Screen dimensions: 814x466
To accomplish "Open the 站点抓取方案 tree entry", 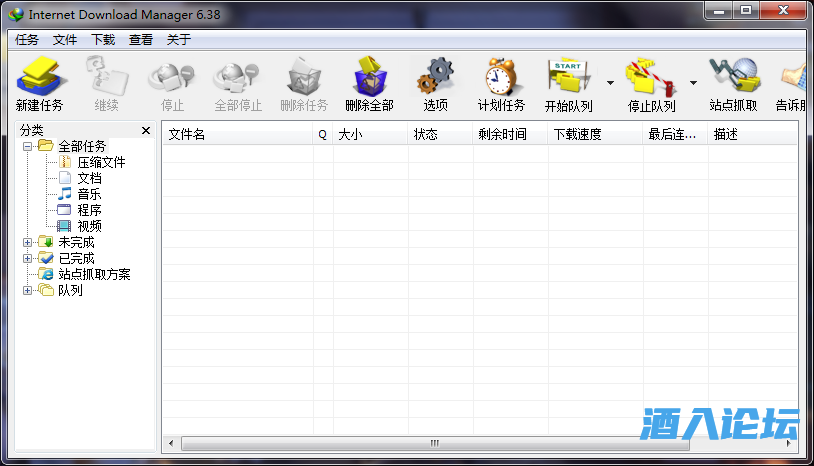I will coord(94,274).
